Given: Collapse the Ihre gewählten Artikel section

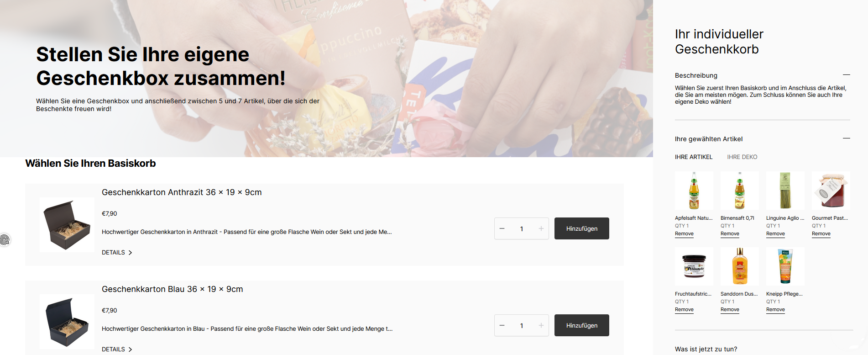Looking at the screenshot, I should [x=846, y=138].
